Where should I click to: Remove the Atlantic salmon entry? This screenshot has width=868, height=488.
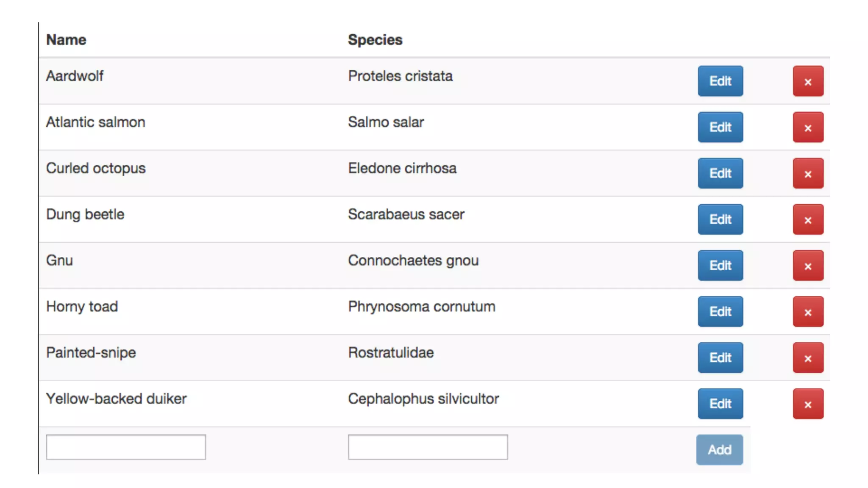point(808,128)
